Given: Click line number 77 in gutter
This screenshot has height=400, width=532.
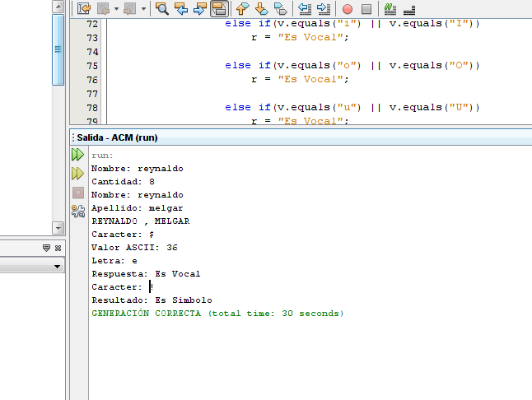Looking at the screenshot, I should pos(92,94).
